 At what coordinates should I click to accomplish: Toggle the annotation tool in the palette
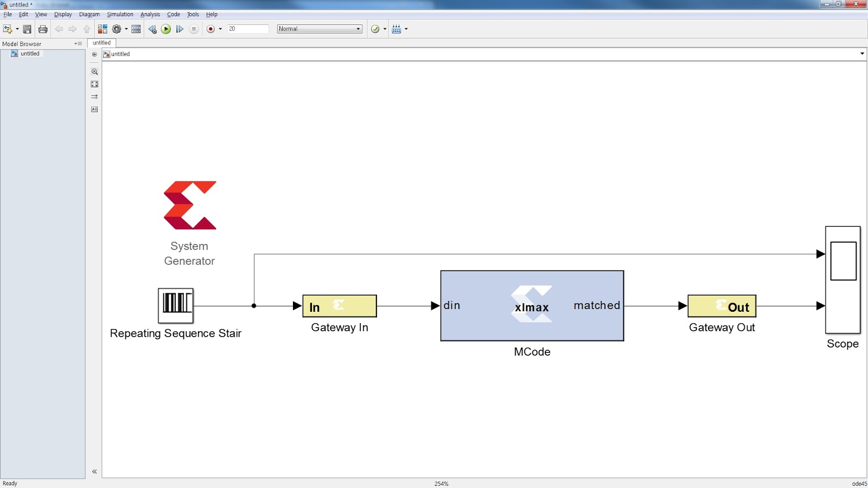click(x=94, y=108)
